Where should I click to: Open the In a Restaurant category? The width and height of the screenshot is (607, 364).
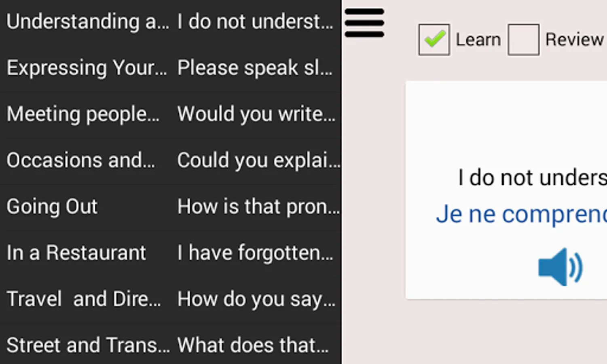76,253
